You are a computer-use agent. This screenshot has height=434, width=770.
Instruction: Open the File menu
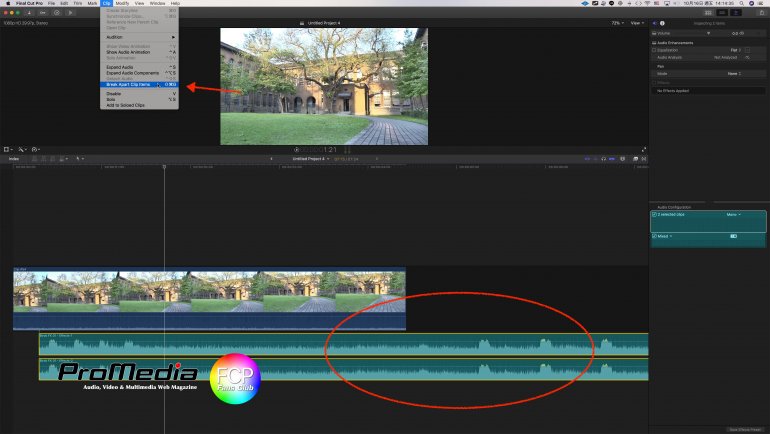(51, 3)
